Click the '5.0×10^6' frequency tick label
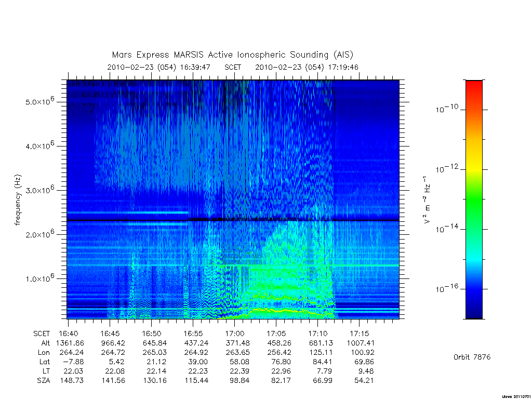This screenshot has width=532, height=399. point(39,101)
